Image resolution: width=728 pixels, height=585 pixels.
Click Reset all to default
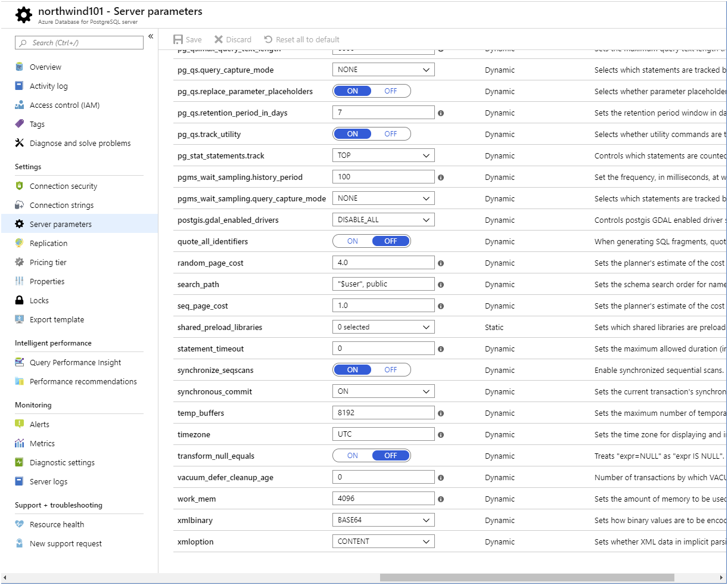tap(302, 39)
